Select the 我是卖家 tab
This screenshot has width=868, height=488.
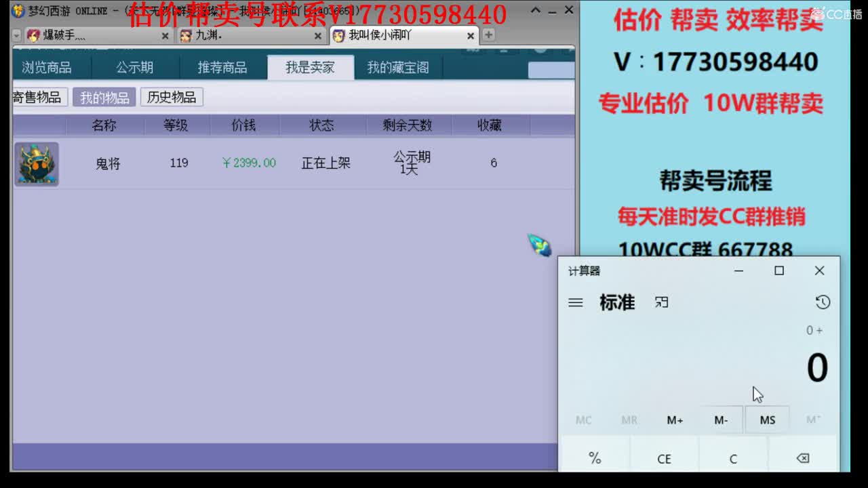[x=310, y=68]
